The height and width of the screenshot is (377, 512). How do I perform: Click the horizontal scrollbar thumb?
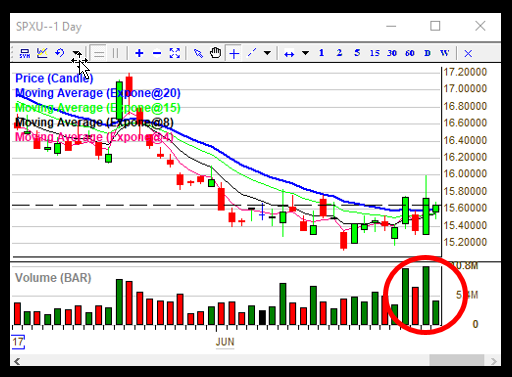pyautogui.click(x=456, y=360)
